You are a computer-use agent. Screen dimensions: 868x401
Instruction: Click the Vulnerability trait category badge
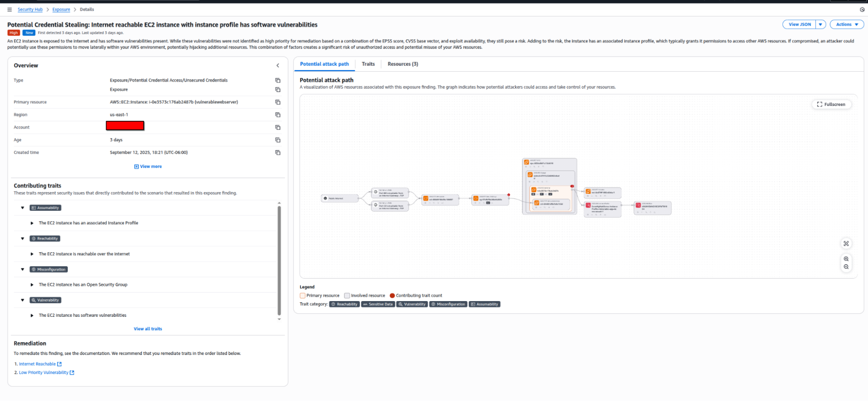412,304
